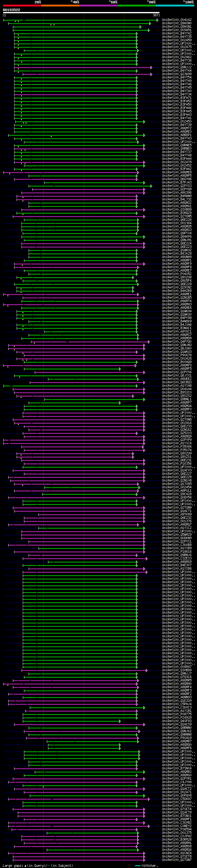The image size is (197, 868).
Task: Select hit label UniRef100_Q1ACT2
Action: point(177,789)
